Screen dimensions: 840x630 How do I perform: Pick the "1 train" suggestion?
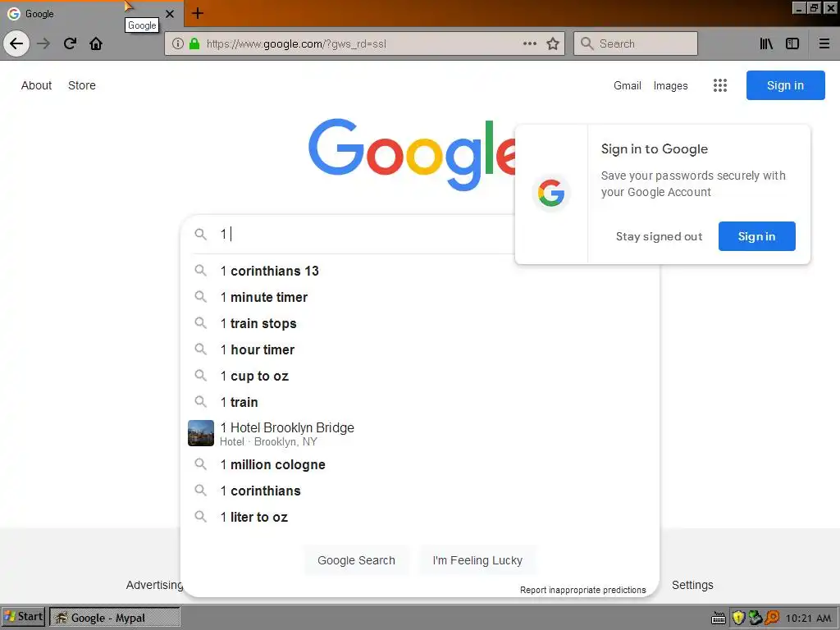click(x=420, y=402)
